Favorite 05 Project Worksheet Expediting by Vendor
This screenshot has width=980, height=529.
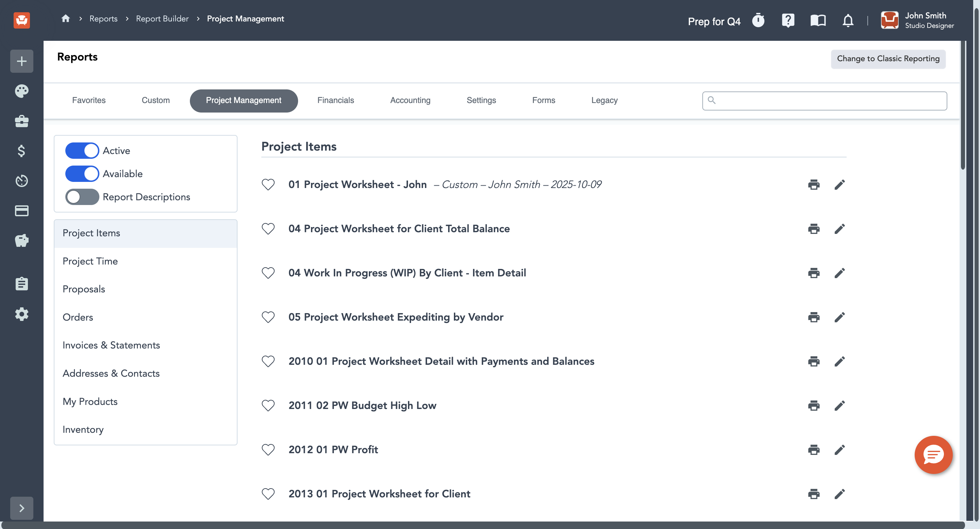click(268, 317)
